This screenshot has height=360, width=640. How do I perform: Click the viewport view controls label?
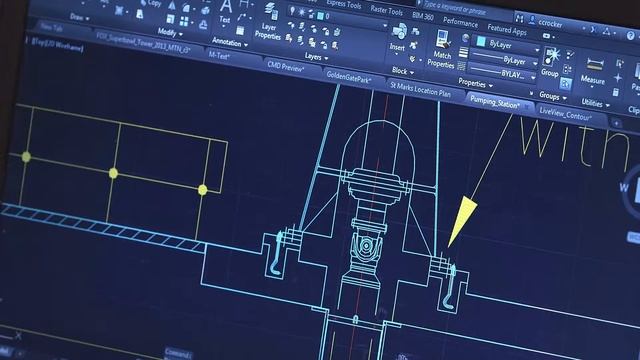pyautogui.click(x=54, y=44)
